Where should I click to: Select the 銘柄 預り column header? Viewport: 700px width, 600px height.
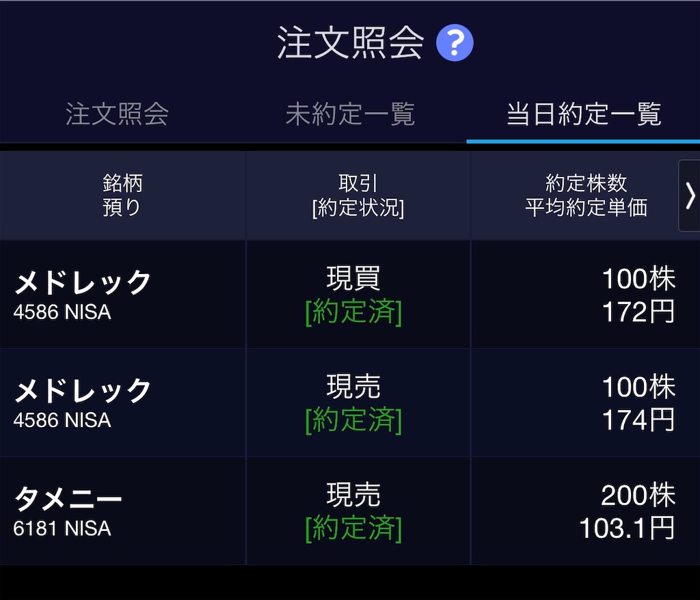(122, 195)
